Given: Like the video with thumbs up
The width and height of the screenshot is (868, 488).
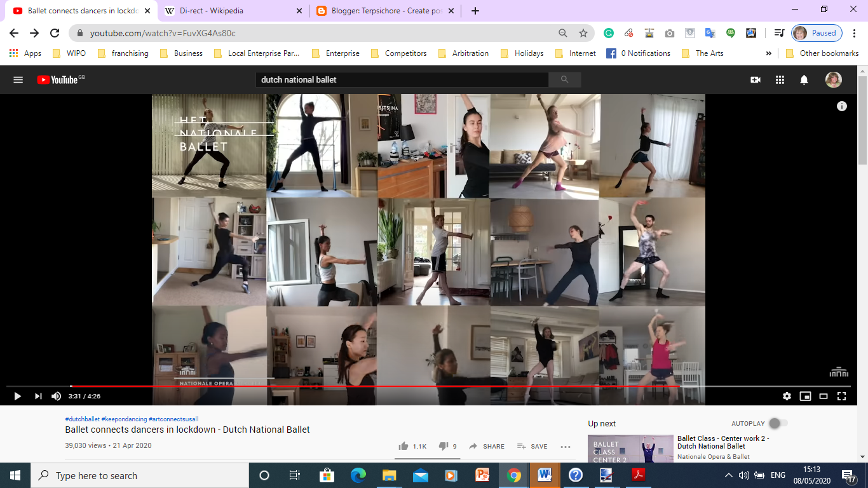Looking at the screenshot, I should [403, 446].
